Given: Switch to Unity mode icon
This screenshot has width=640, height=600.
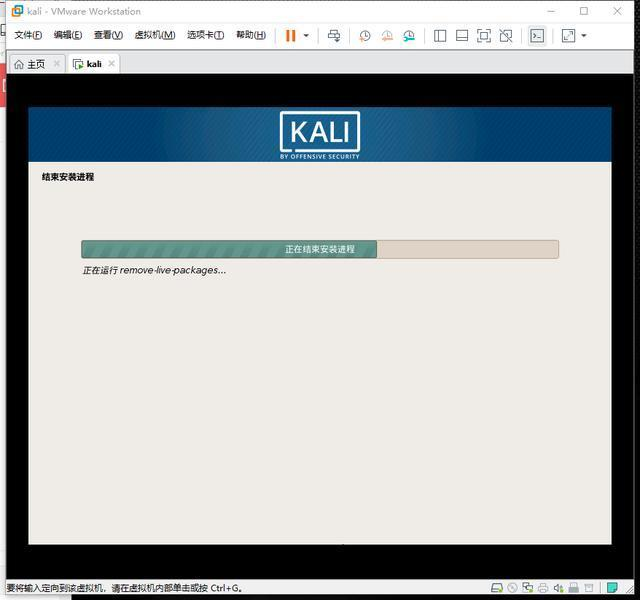Looking at the screenshot, I should [506, 36].
